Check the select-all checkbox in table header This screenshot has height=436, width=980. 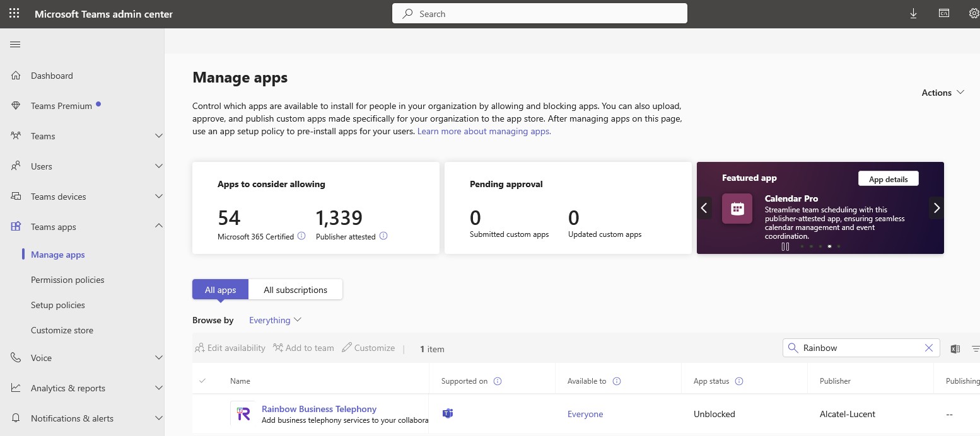click(202, 381)
